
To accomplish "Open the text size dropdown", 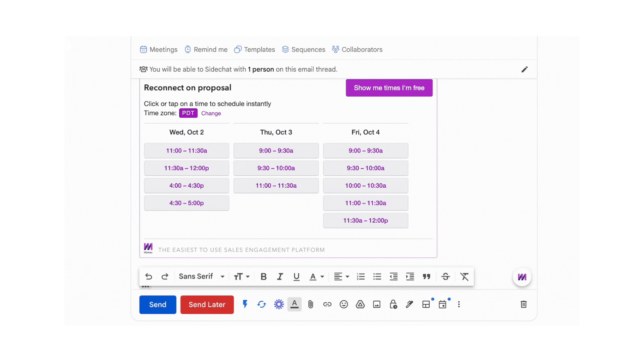I will click(x=242, y=277).
